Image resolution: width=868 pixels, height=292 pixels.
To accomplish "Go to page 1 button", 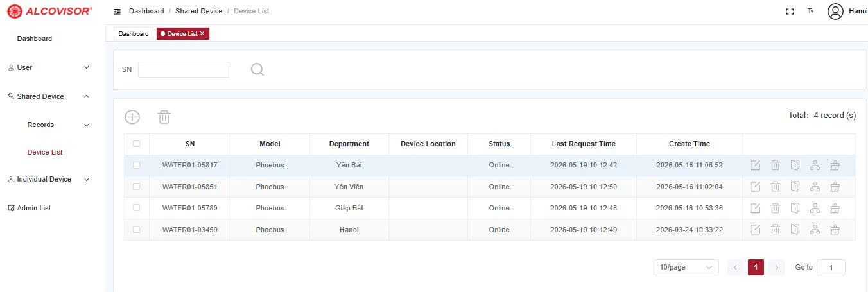I will pyautogui.click(x=756, y=267).
